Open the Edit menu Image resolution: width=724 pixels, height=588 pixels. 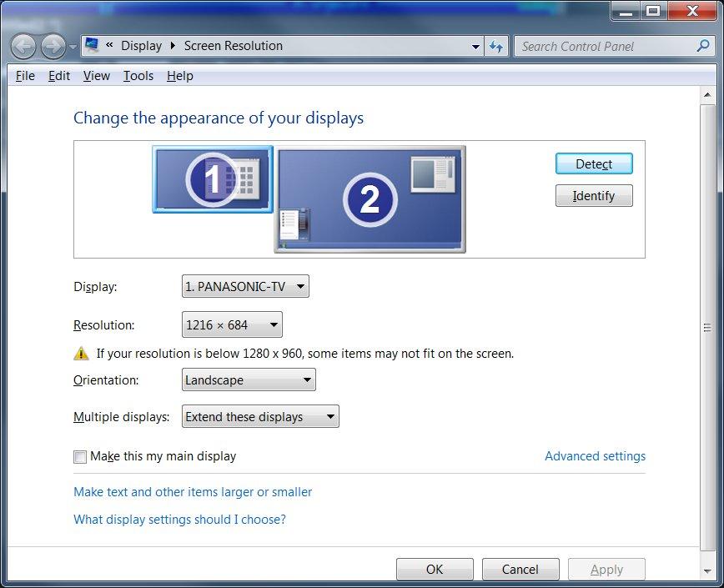tap(59, 76)
